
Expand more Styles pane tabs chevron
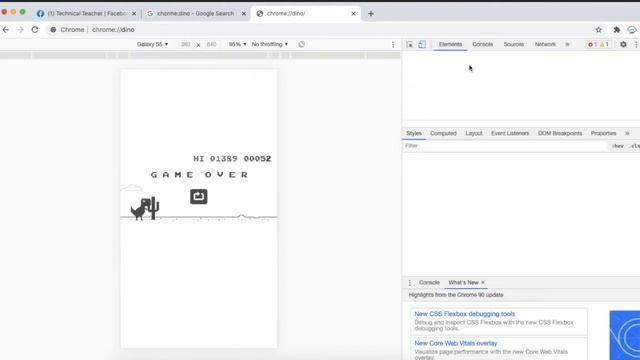tap(627, 133)
